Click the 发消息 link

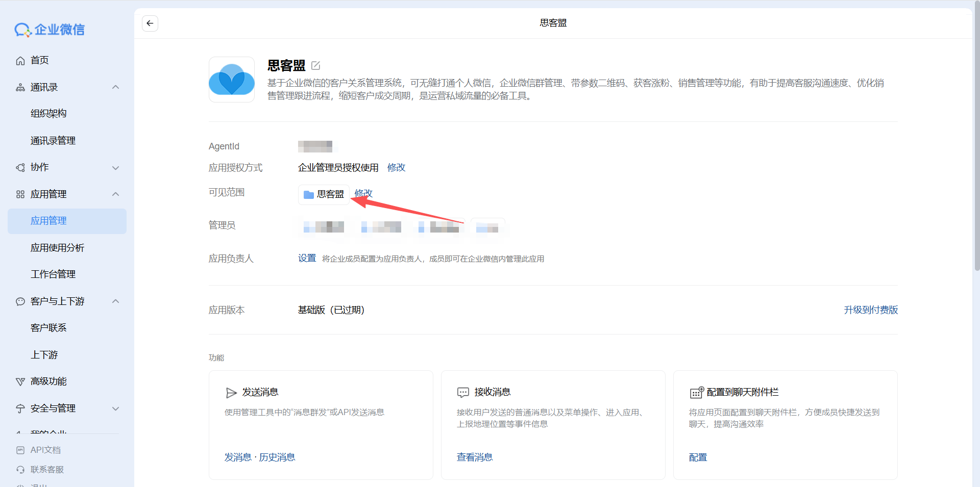pyautogui.click(x=238, y=457)
